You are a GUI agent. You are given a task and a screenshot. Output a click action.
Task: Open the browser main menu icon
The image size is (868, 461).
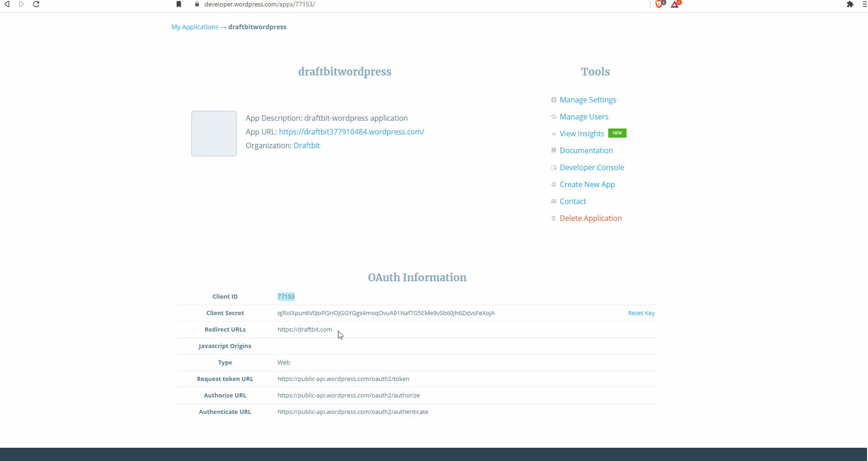point(864,4)
